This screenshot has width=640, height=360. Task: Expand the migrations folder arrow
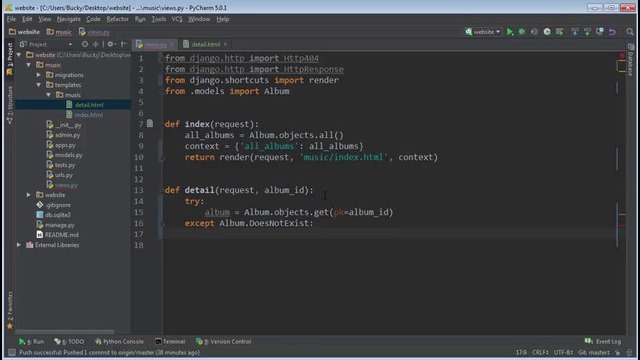click(x=38, y=75)
